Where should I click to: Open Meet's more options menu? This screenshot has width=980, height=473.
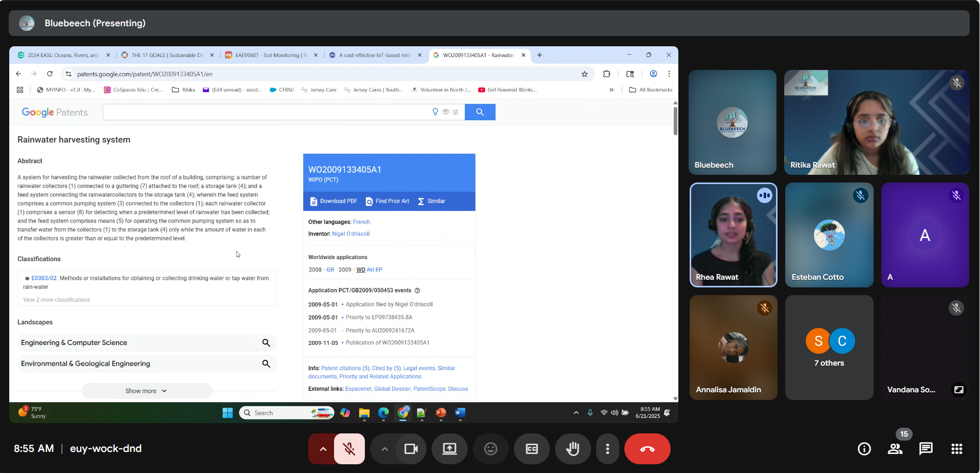pos(607,448)
